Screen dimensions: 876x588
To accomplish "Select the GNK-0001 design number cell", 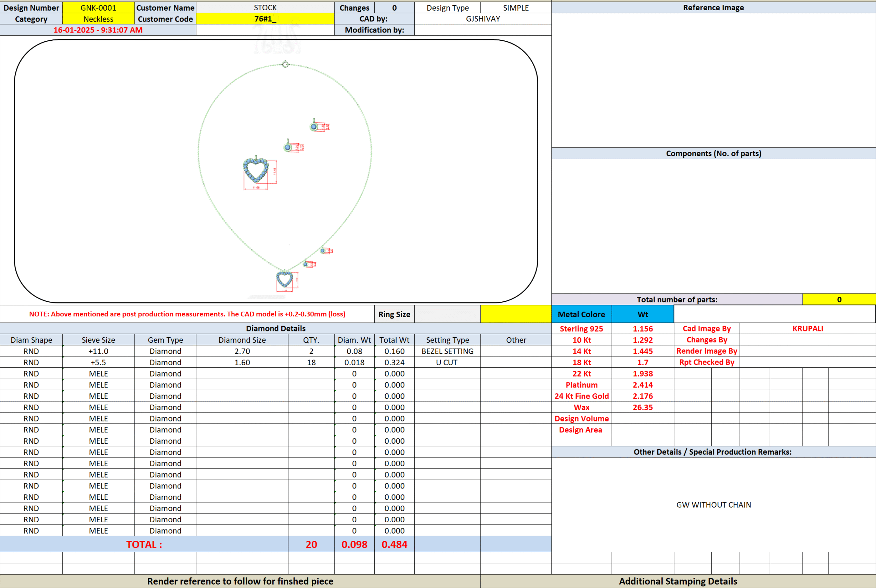I will coord(98,8).
